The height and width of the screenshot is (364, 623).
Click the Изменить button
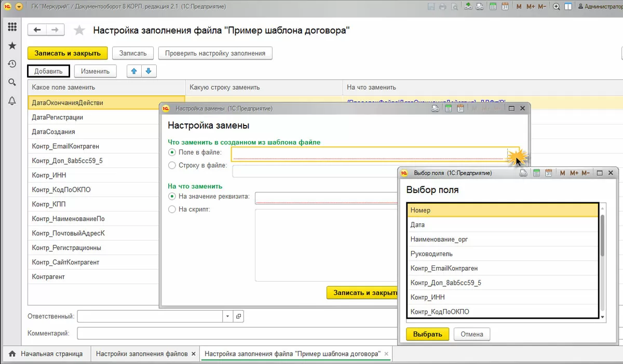point(95,71)
